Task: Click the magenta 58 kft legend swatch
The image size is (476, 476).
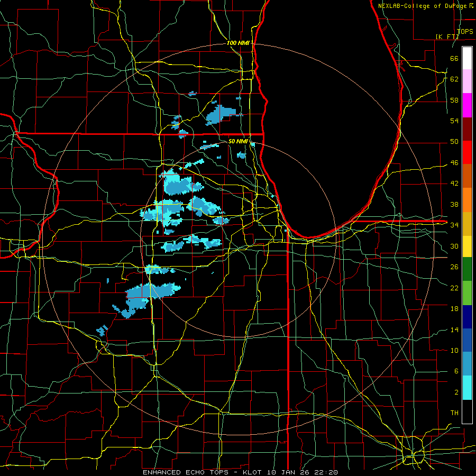Action: tap(467, 105)
